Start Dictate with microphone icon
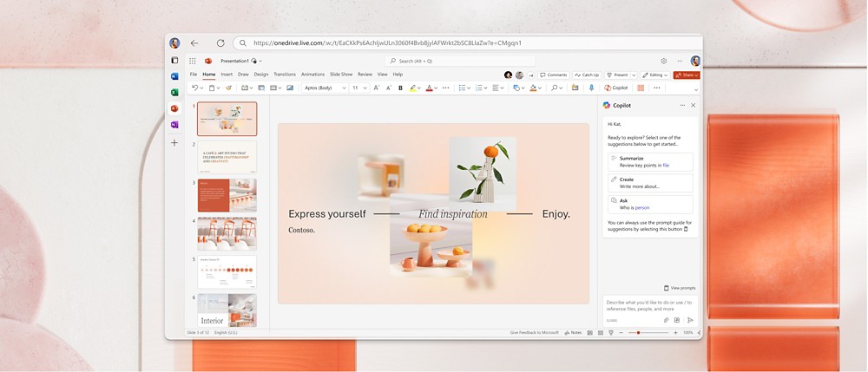The height and width of the screenshot is (372, 868). [591, 88]
